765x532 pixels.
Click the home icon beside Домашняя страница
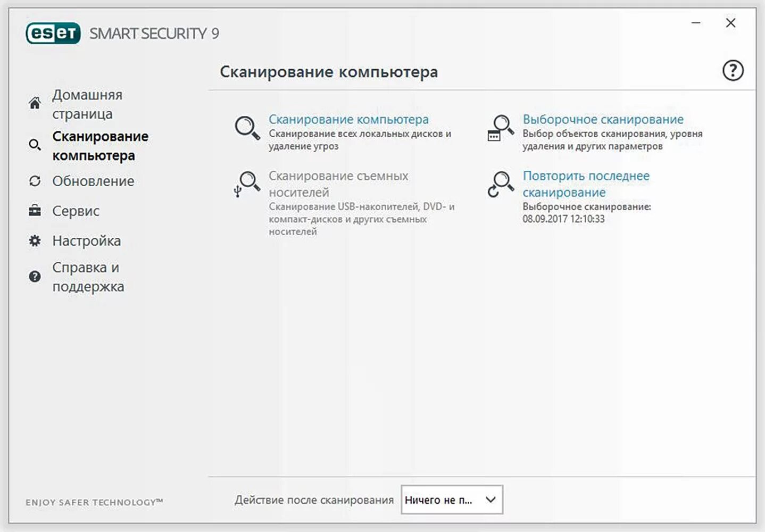click(35, 103)
